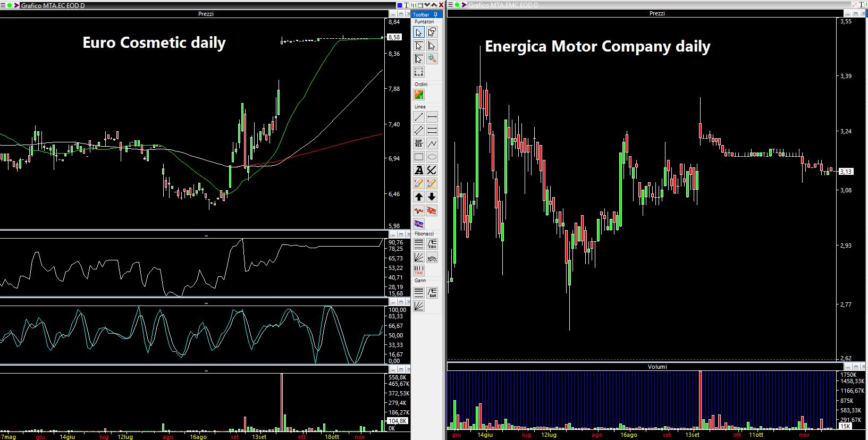Click the T text icon in Euro Cosmetic title bar

click(407, 5)
